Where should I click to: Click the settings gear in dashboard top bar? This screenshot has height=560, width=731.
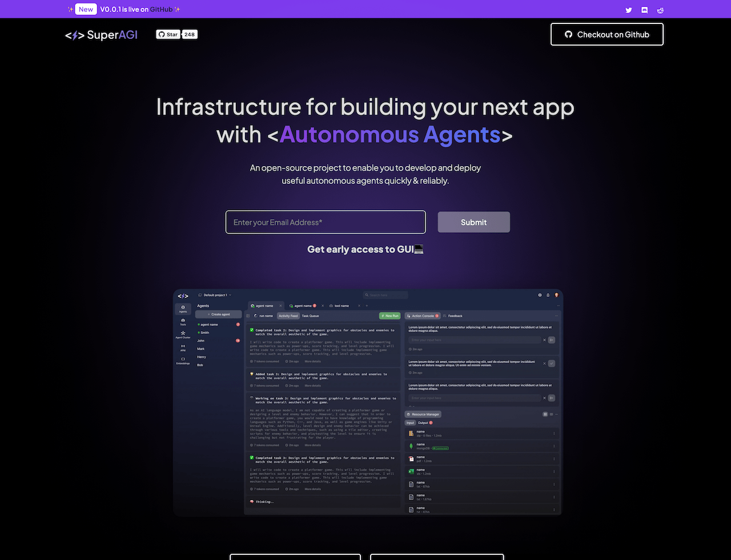tap(540, 295)
